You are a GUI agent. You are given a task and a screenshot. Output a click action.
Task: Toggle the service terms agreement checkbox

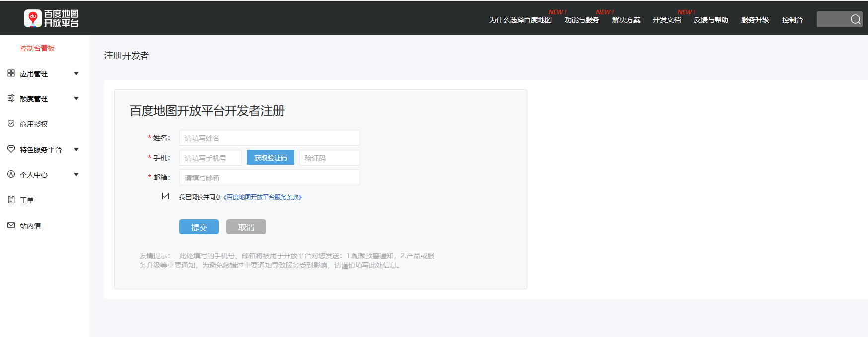[x=165, y=196]
